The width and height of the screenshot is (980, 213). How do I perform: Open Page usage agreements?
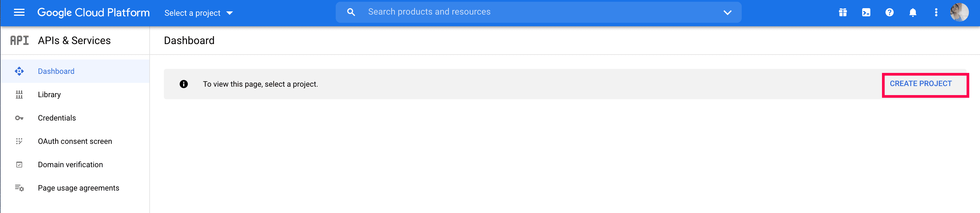click(x=78, y=188)
